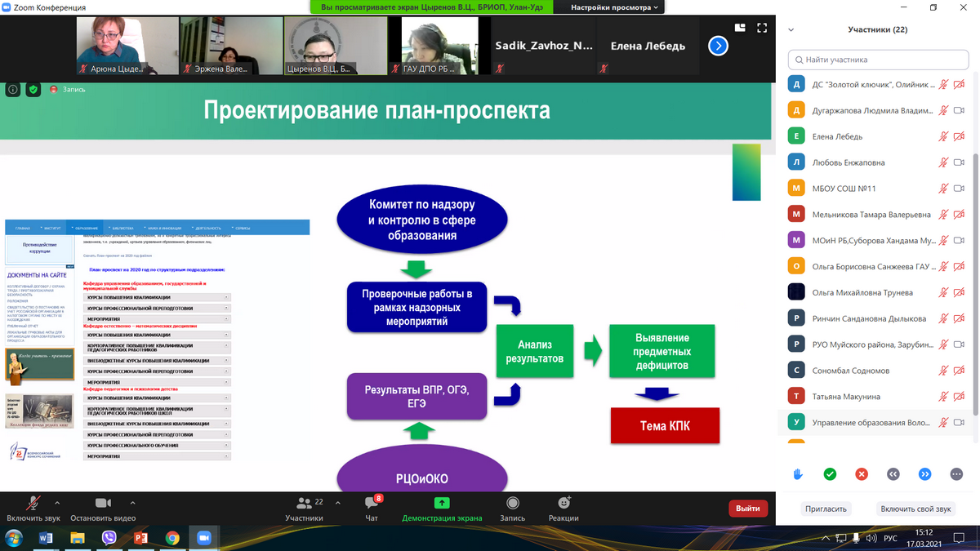Click the Найти участника search field
The height and width of the screenshot is (551, 980).
click(x=878, y=60)
